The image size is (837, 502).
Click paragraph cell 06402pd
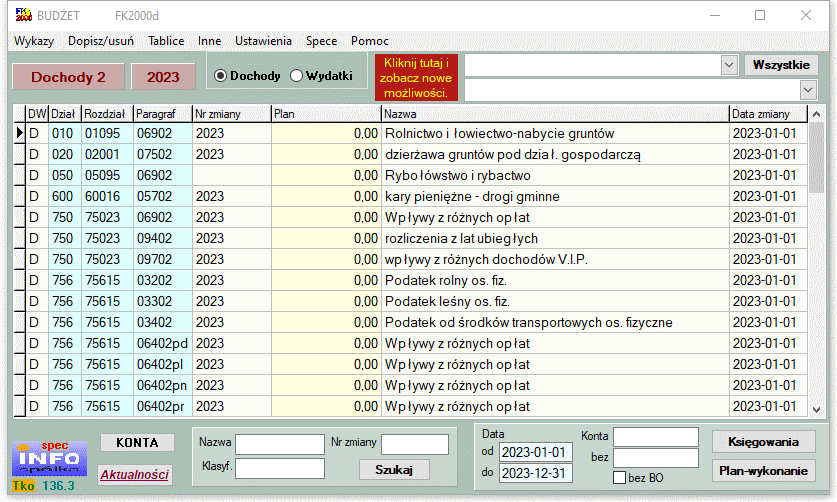(162, 343)
